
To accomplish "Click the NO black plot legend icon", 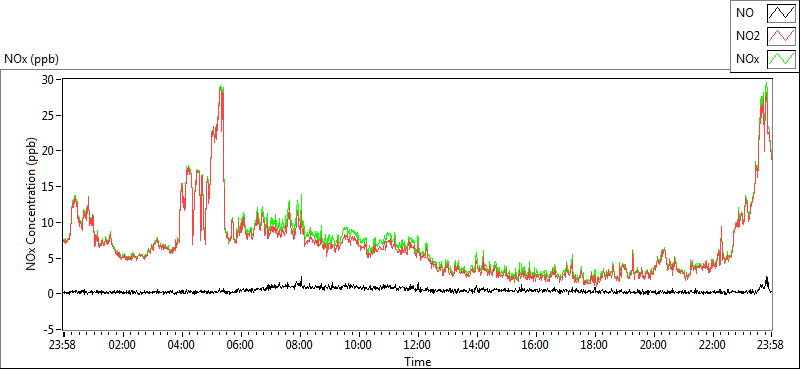I will coord(781,13).
